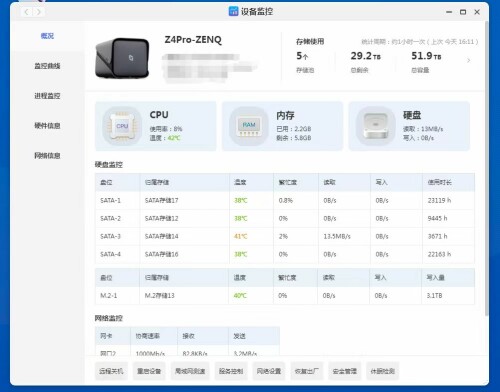The image size is (500, 392).
Task: Click the 22163 h usage duration
Action: point(439,254)
